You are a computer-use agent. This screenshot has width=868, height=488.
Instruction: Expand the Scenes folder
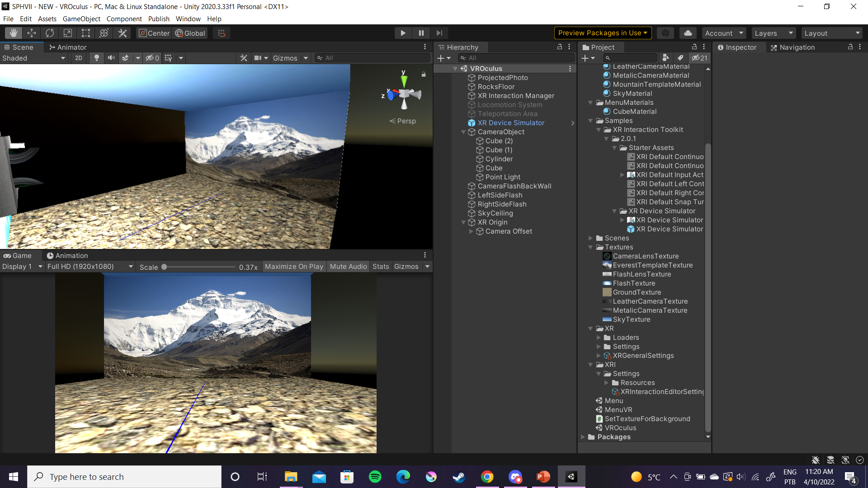590,238
